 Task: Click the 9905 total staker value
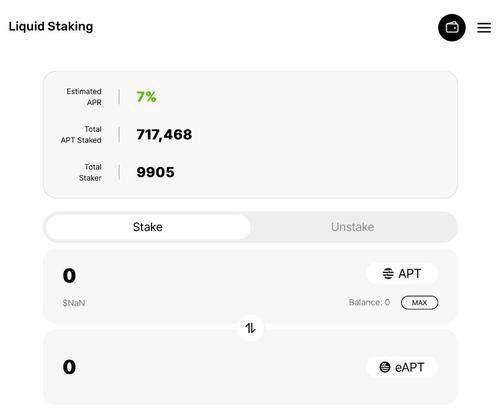[x=155, y=172]
